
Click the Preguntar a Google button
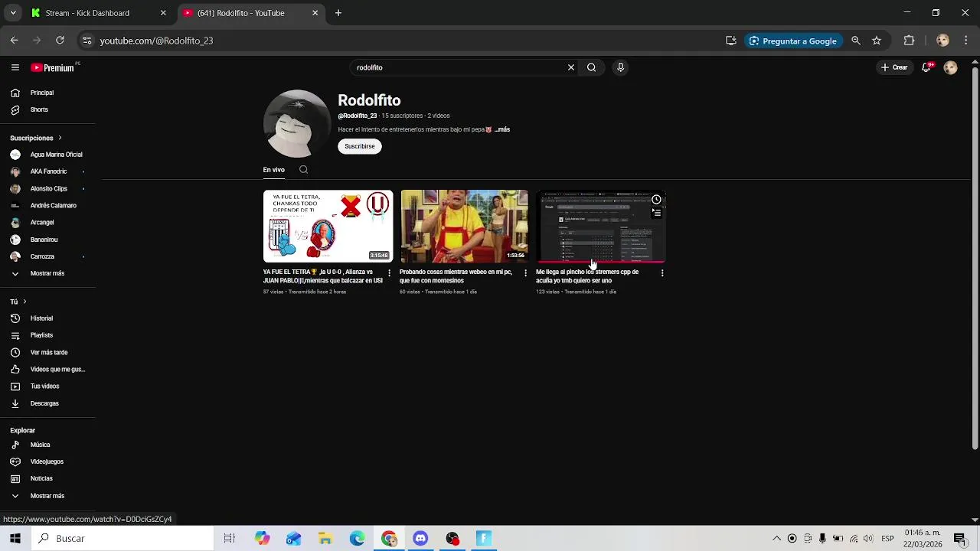click(792, 41)
